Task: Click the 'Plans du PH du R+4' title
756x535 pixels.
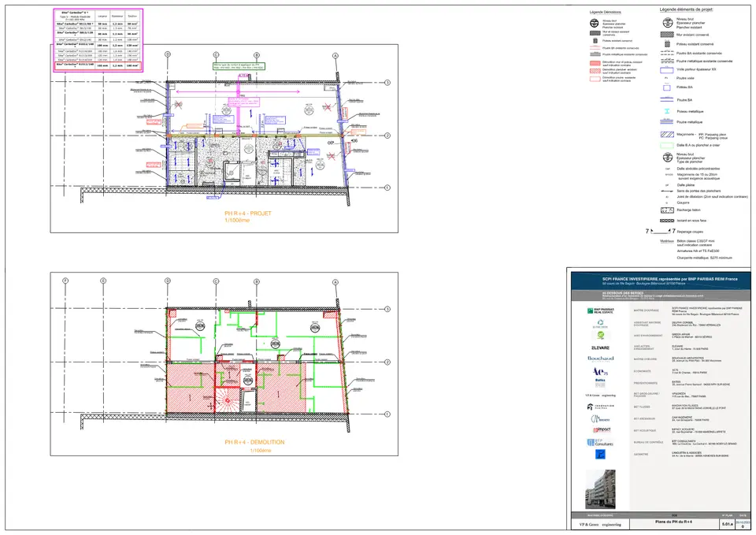Action: pyautogui.click(x=673, y=522)
